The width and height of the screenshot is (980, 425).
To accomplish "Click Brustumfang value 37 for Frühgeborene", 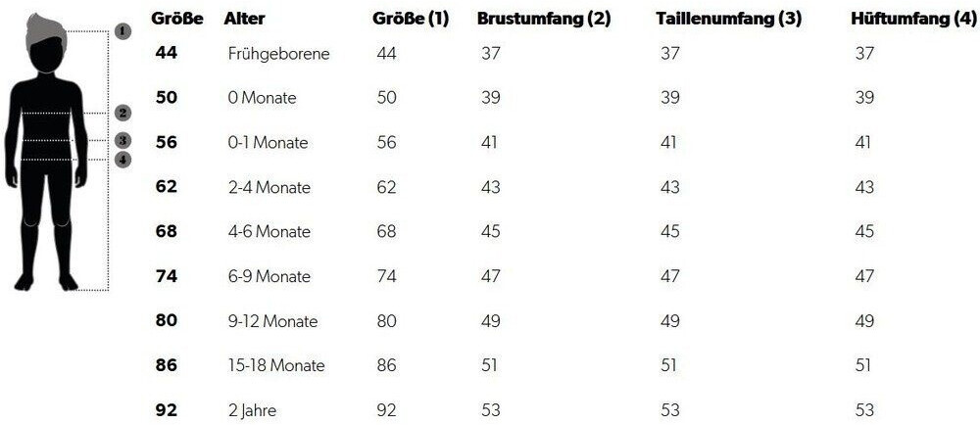I will [x=491, y=54].
